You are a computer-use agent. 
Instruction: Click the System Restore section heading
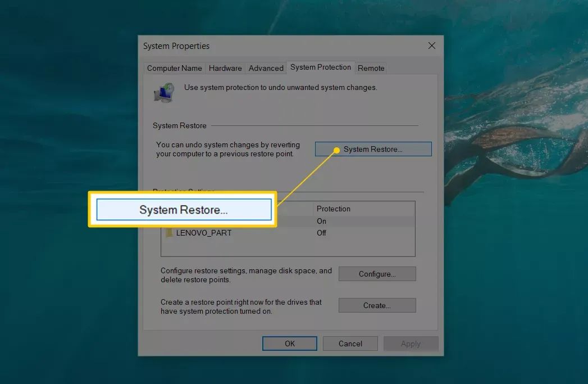(x=180, y=125)
